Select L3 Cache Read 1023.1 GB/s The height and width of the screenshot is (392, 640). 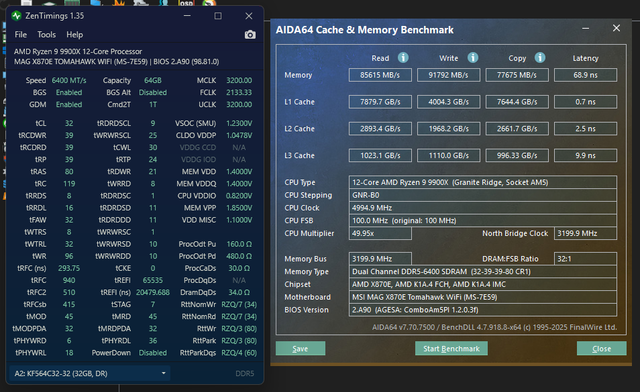coord(380,156)
